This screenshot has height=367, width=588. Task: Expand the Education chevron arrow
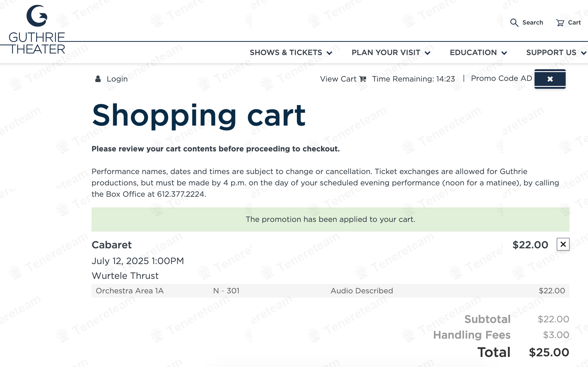click(504, 53)
